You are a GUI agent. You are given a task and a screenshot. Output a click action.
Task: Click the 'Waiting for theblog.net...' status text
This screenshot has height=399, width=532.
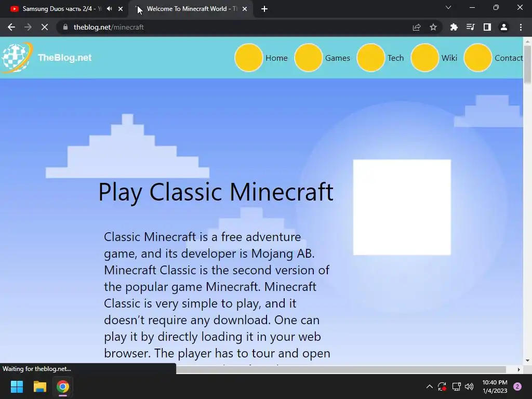pyautogui.click(x=37, y=369)
